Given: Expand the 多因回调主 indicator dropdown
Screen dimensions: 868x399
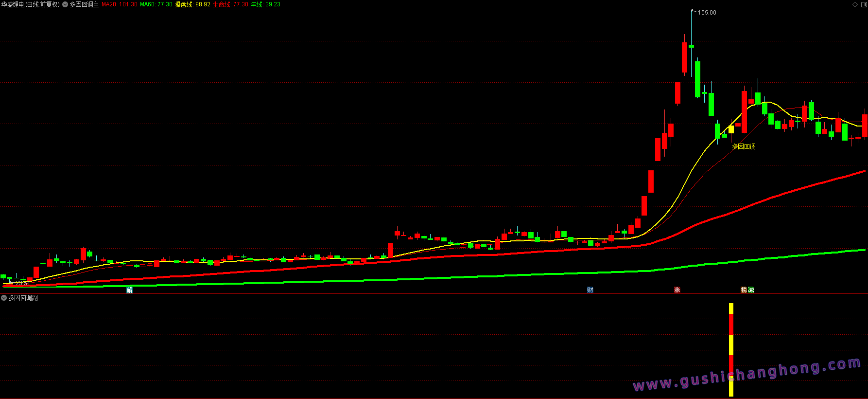Looking at the screenshot, I should (65, 4).
